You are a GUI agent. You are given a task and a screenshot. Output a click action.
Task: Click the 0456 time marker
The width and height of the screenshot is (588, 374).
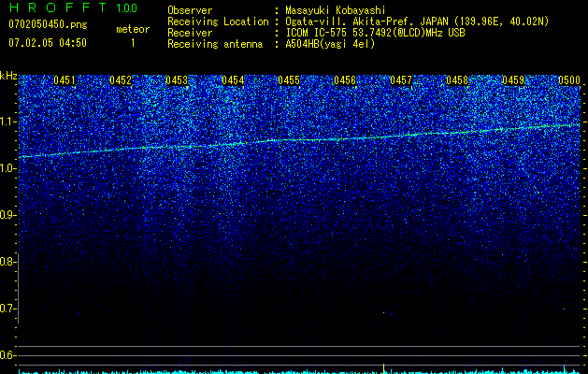pyautogui.click(x=345, y=80)
